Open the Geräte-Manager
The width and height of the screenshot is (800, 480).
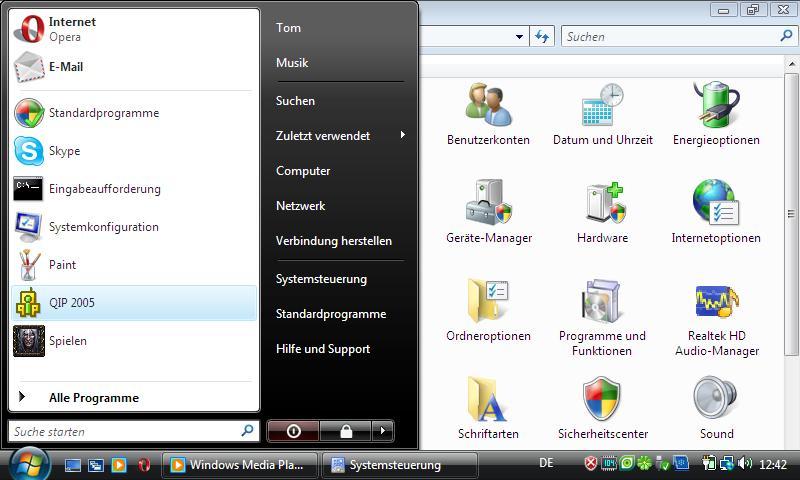pos(489,212)
